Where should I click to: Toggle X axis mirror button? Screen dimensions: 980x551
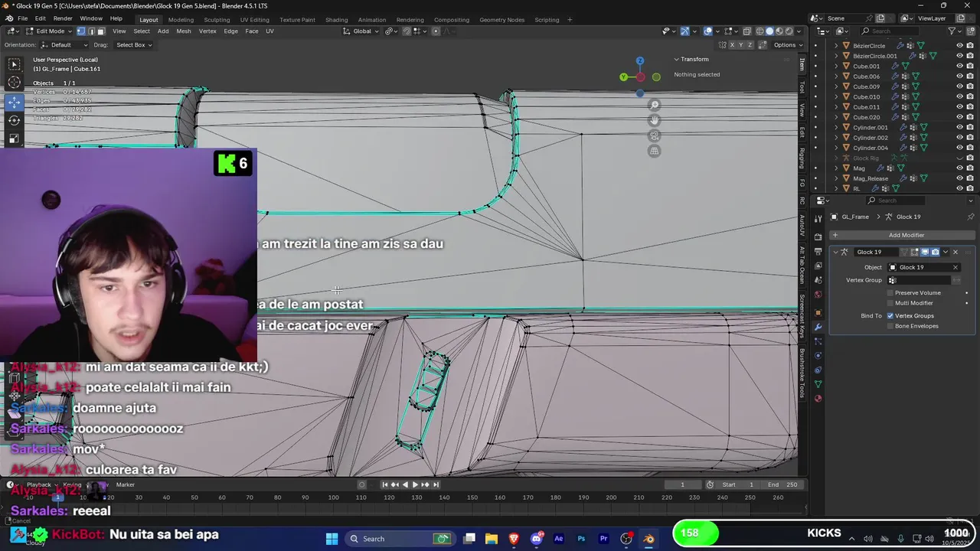point(731,45)
